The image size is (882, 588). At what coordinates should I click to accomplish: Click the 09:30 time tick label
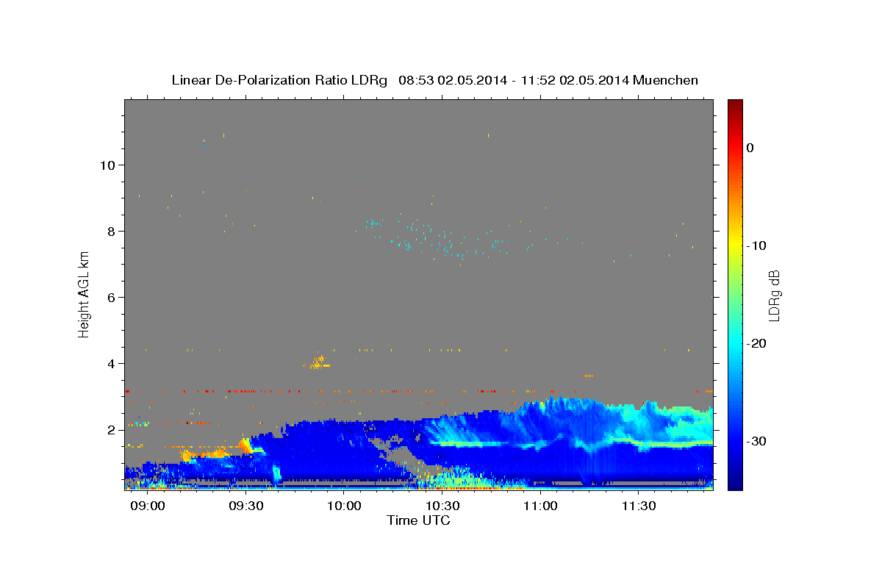245,506
